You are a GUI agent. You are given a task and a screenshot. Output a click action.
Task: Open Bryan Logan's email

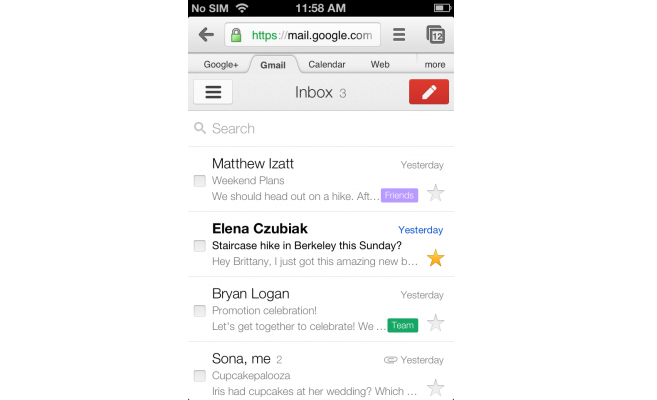[321, 309]
